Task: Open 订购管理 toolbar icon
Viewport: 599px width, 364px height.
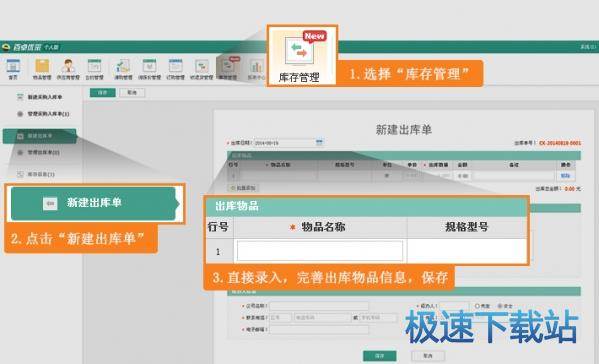Action: coord(175,69)
